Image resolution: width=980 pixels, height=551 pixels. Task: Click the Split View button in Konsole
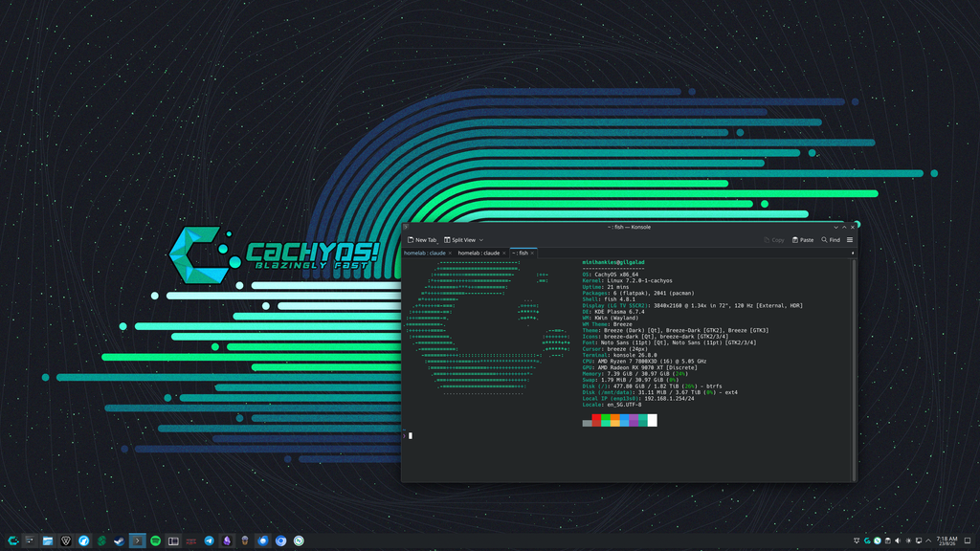[460, 240]
